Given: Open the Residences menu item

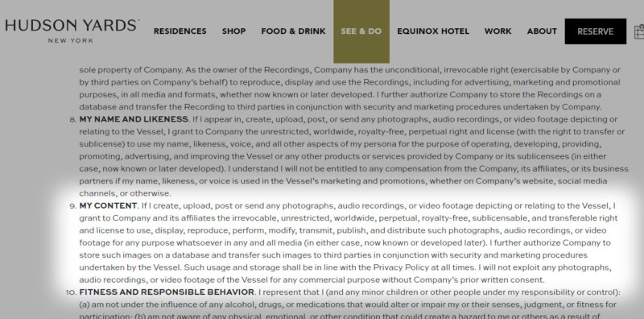Looking at the screenshot, I should 180,31.
